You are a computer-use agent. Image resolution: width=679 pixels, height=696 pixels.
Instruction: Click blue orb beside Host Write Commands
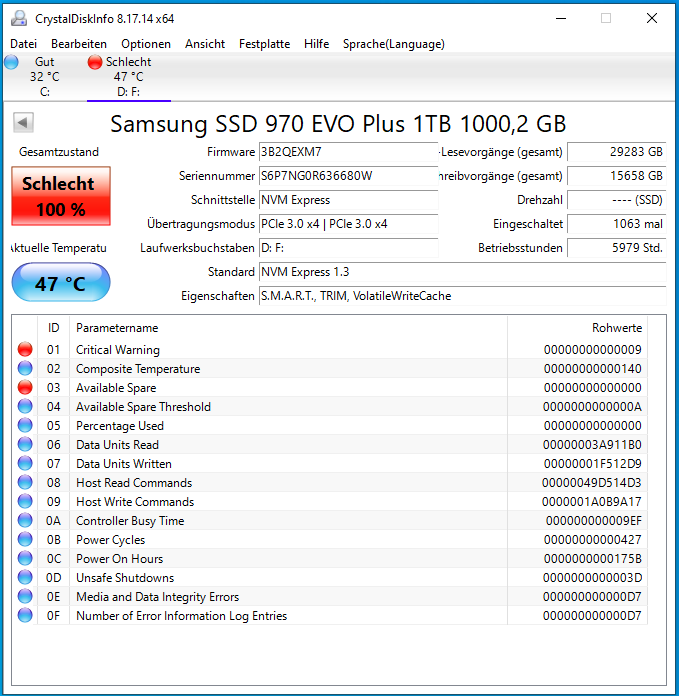25,502
